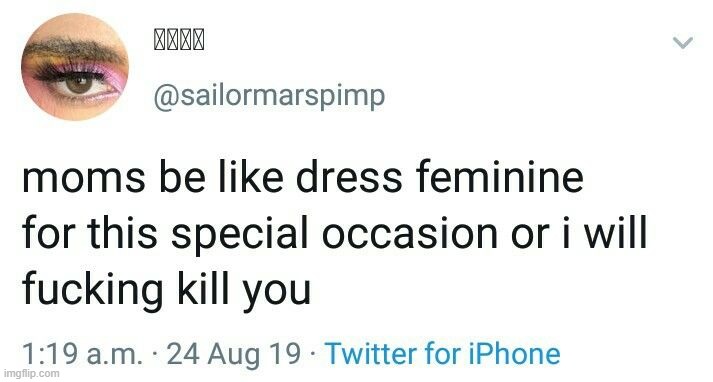Open the tweet options chevron menu
The image size is (713, 382).
click(x=683, y=42)
